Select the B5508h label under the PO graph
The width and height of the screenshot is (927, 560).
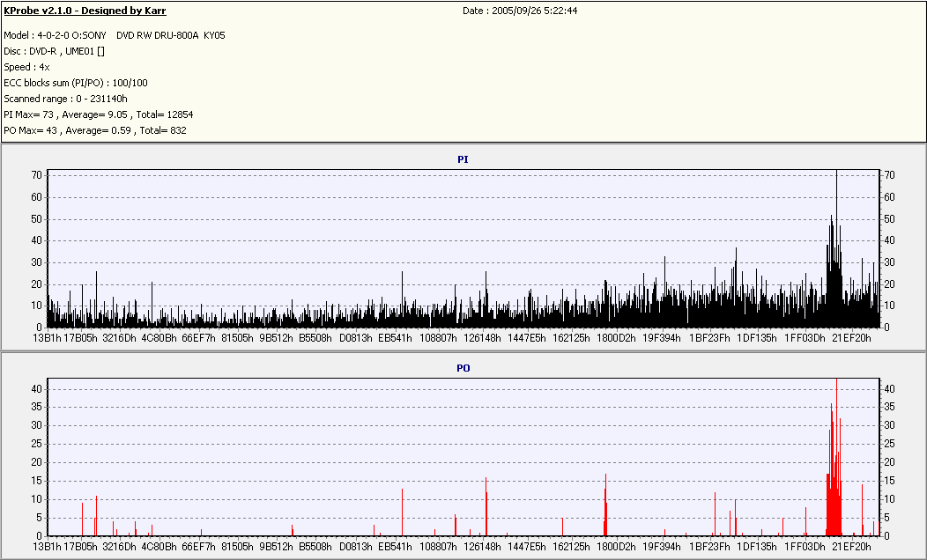(x=315, y=547)
